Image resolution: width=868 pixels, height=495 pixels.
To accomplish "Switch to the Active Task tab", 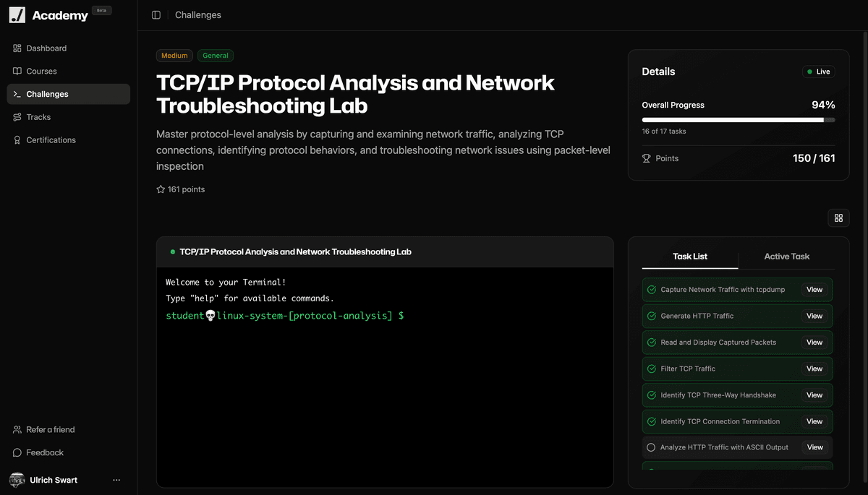I will click(786, 257).
